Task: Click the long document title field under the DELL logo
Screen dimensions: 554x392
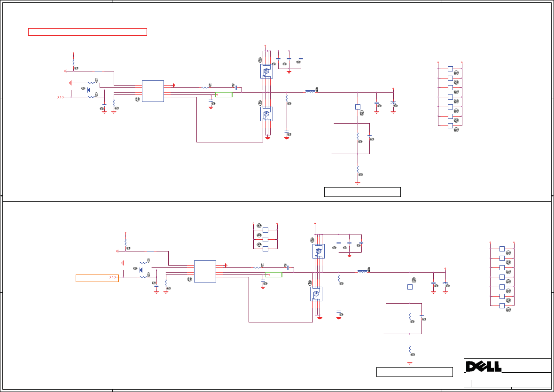Action: click(x=506, y=384)
